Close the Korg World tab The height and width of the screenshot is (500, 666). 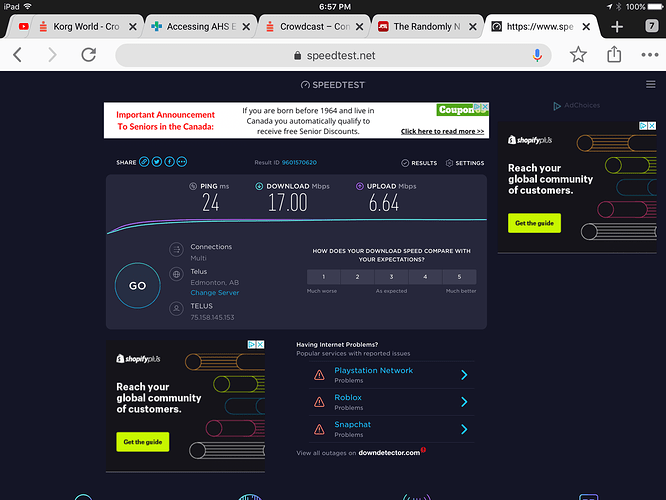[x=133, y=27]
